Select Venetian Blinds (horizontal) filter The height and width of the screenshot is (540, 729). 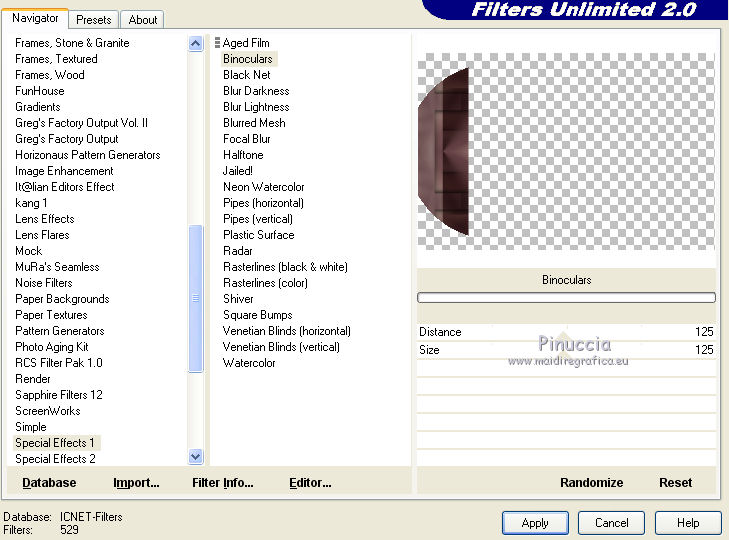tap(287, 331)
